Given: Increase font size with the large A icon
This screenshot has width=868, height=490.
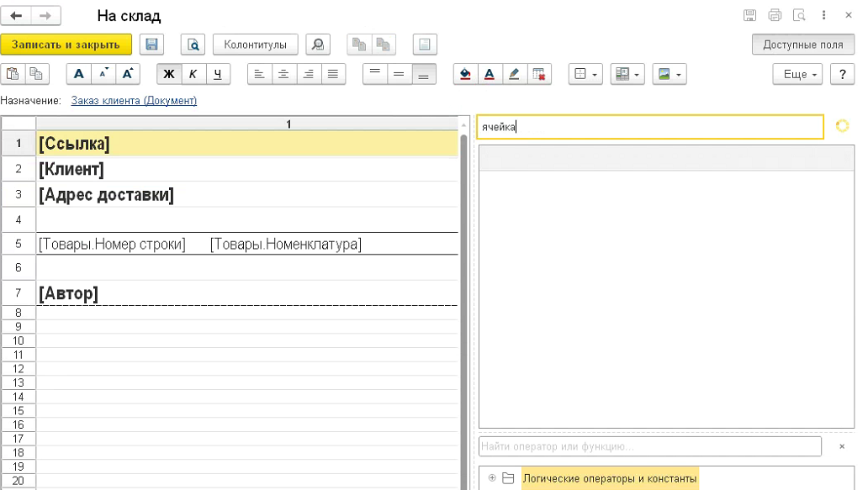Looking at the screenshot, I should [127, 74].
